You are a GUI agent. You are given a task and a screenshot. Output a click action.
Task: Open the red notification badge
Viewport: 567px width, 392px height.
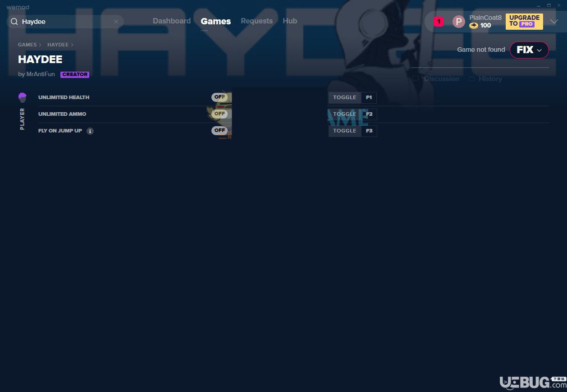[x=439, y=21]
